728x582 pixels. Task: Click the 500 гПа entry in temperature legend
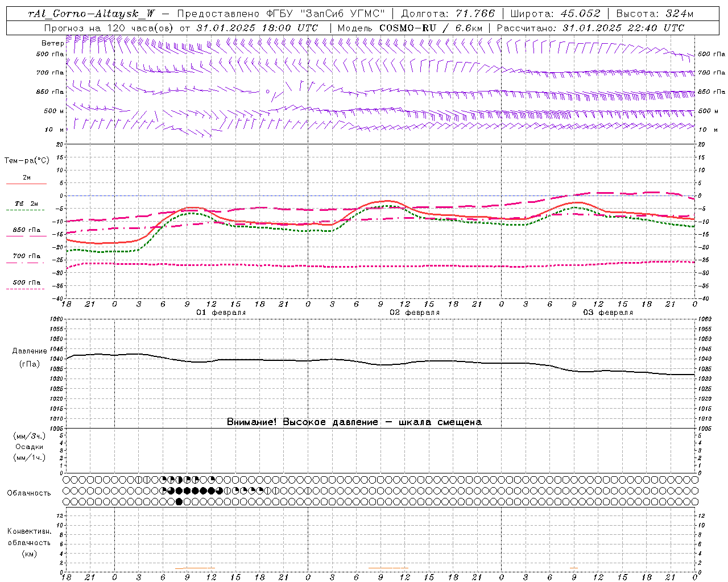tap(26, 284)
